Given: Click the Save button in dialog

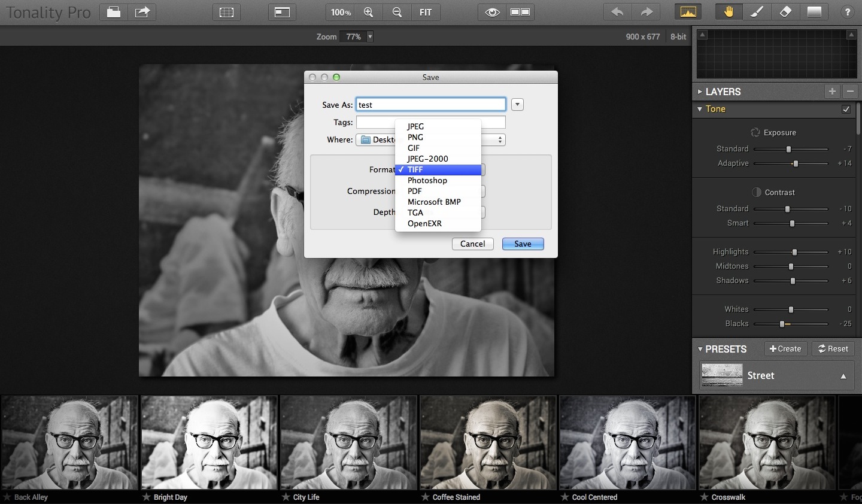Looking at the screenshot, I should click(523, 244).
